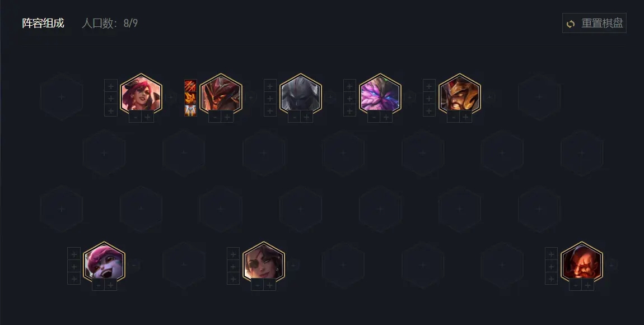644x325 pixels.
Task: Select the eye-patch woman champion portrait
Action: pyautogui.click(x=263, y=262)
